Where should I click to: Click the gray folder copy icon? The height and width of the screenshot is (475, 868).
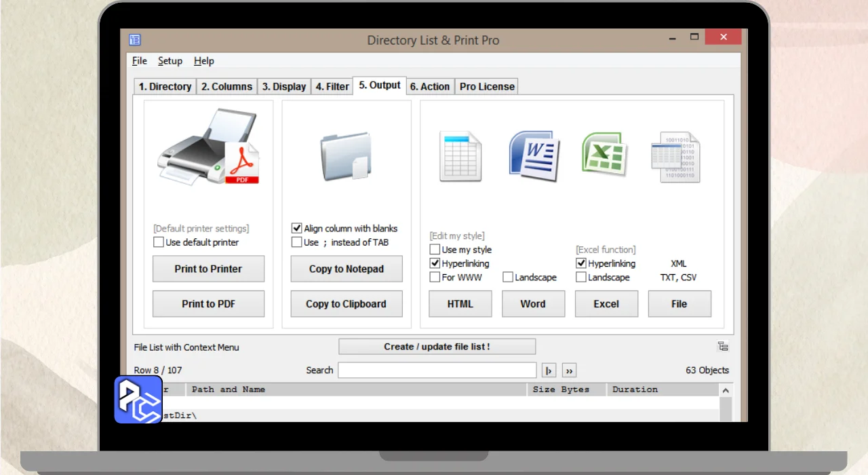coord(347,156)
